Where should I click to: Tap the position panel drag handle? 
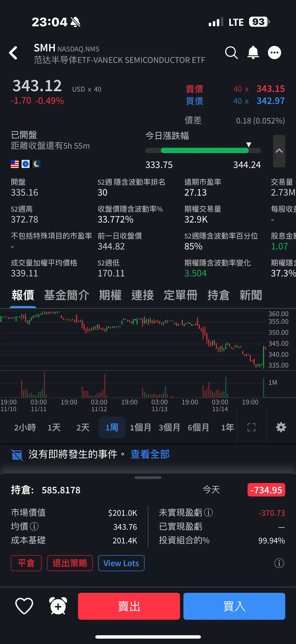pyautogui.click(x=148, y=478)
